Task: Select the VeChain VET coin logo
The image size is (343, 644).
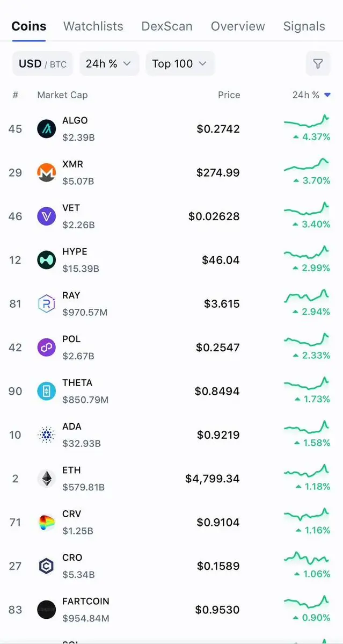Action: click(46, 216)
